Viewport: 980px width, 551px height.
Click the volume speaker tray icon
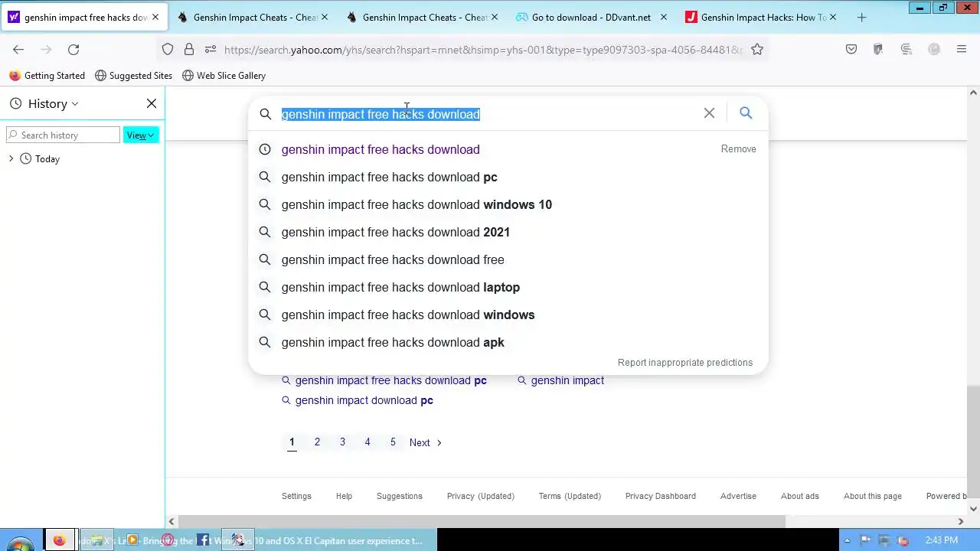click(x=903, y=540)
